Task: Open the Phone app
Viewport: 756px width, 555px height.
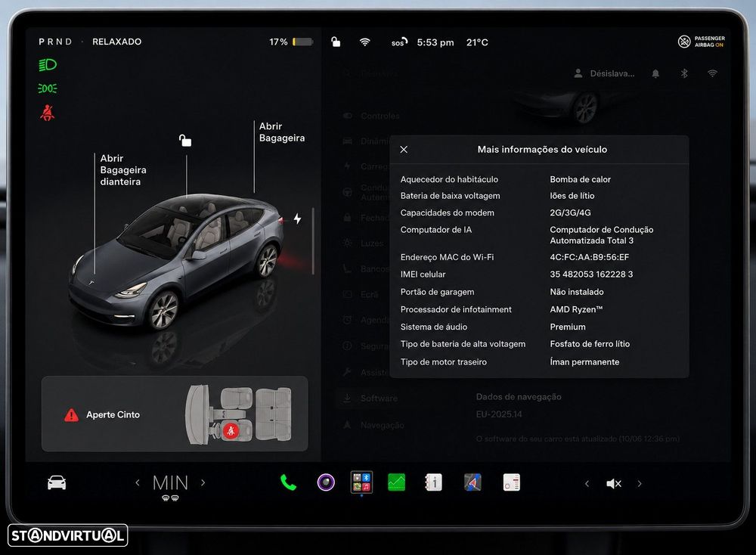Action: click(x=288, y=482)
